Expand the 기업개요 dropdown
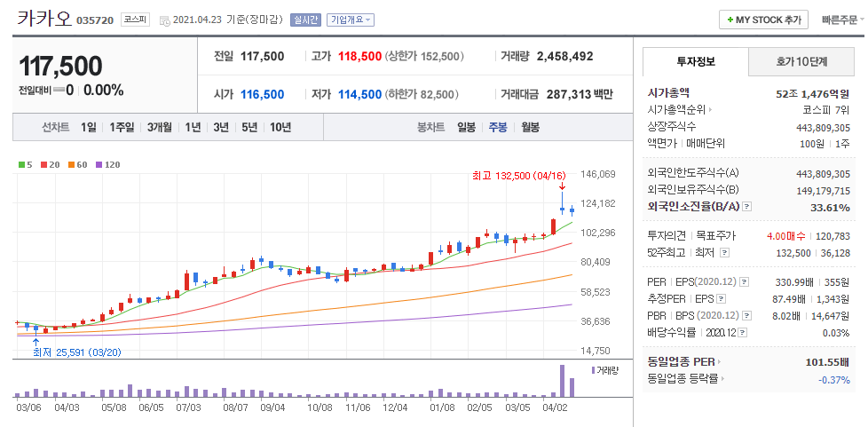Viewport: 868px width, 427px height. coord(351,20)
